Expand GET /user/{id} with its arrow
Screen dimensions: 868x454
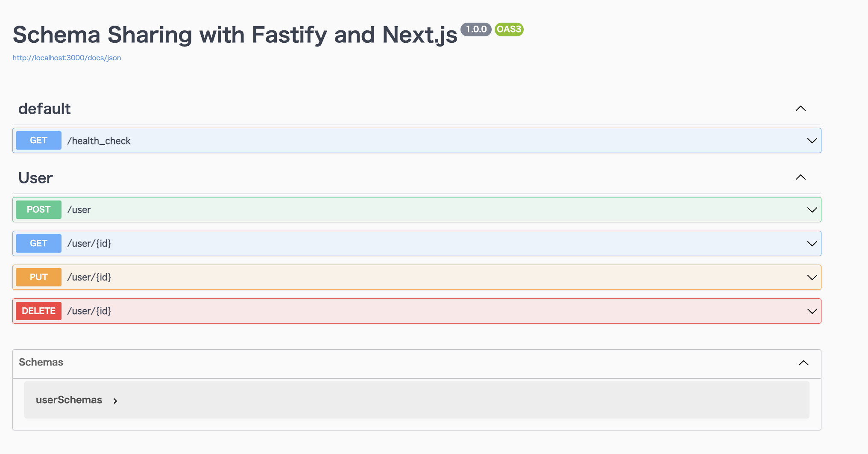point(812,244)
